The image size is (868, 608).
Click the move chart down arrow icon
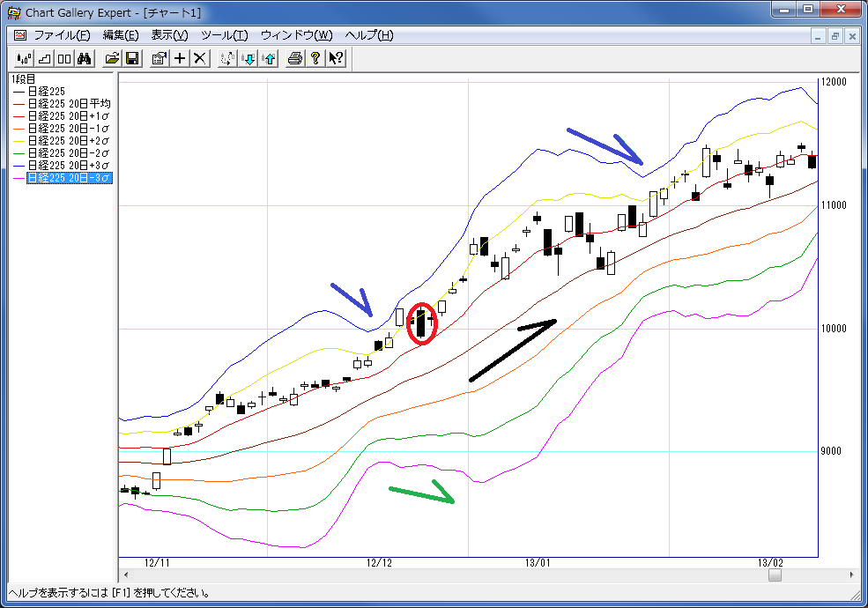[x=249, y=58]
